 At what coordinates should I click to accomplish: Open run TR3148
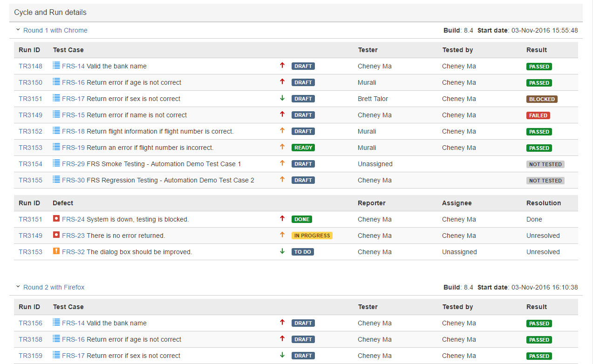click(x=30, y=66)
